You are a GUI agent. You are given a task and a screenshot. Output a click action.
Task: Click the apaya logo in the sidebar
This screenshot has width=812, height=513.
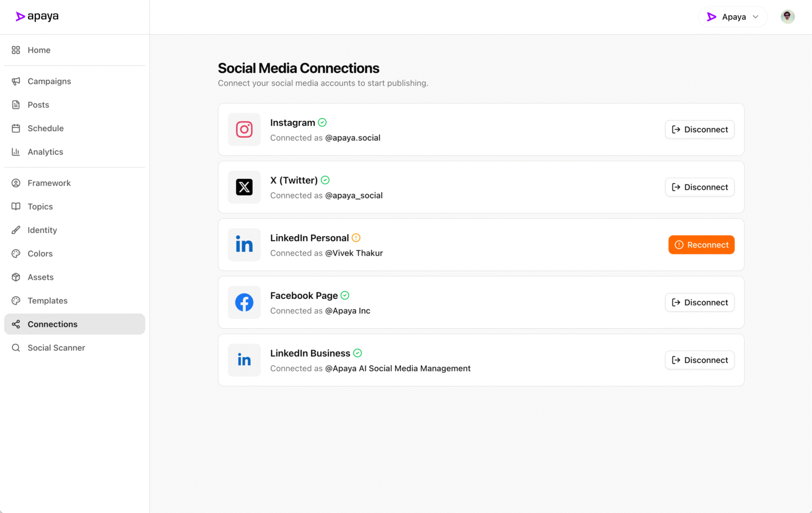click(37, 16)
